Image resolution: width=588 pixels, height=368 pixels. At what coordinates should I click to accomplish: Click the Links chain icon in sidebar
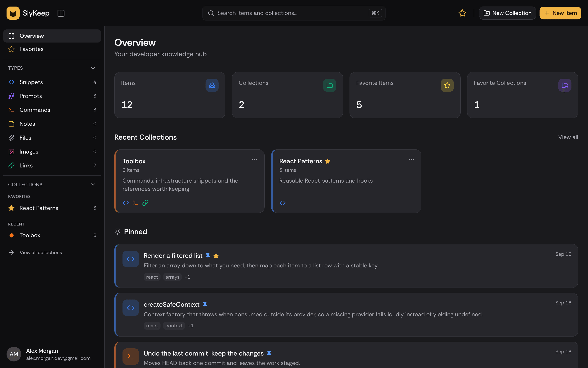coord(11,166)
